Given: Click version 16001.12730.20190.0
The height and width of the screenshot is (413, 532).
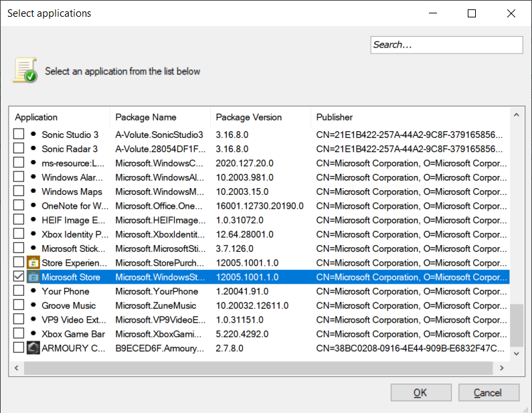Looking at the screenshot, I should 260,206.
